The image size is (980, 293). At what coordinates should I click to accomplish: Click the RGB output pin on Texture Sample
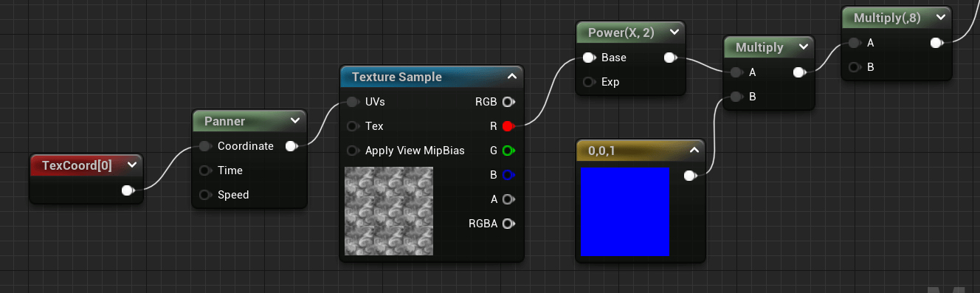point(508,102)
